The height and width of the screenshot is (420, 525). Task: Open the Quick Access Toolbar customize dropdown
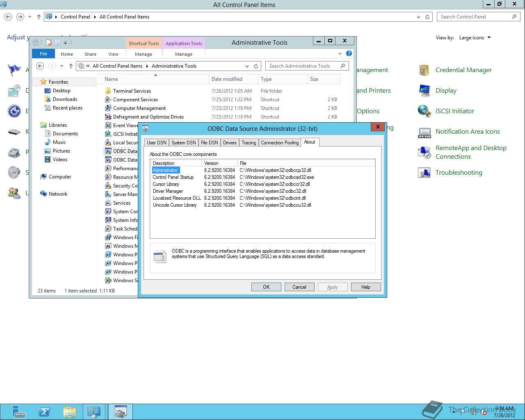(x=65, y=43)
